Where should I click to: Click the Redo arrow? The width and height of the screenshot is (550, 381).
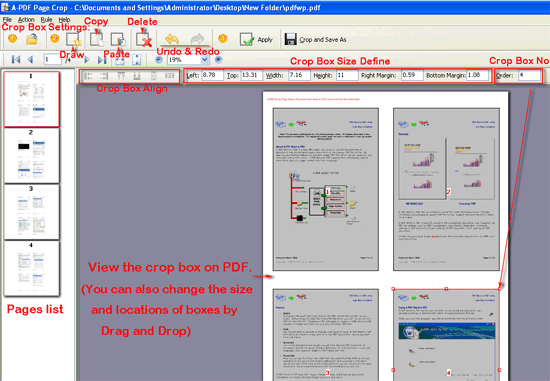[197, 39]
